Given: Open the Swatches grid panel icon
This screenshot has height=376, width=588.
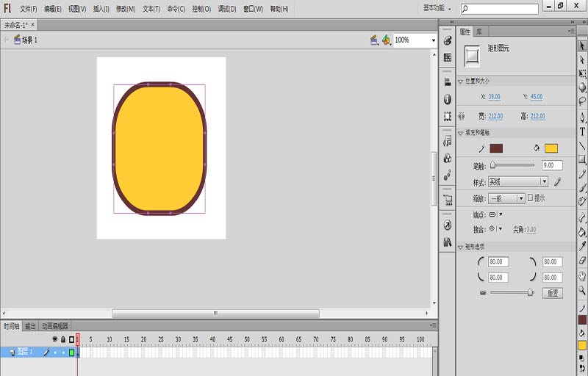Looking at the screenshot, I should (448, 57).
